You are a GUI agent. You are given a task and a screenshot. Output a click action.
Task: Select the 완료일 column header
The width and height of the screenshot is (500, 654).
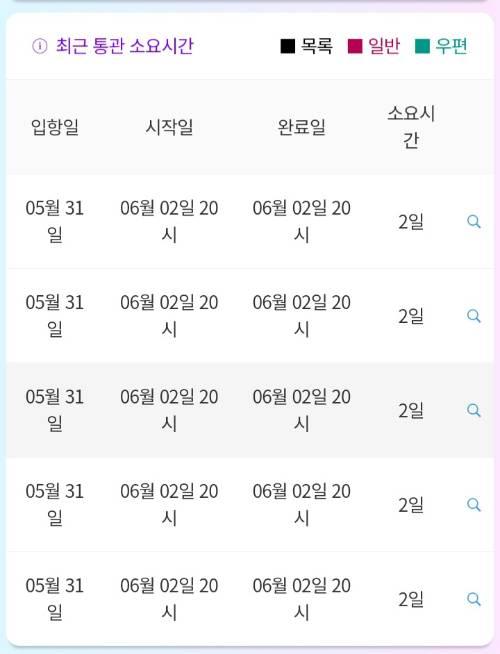pos(302,127)
